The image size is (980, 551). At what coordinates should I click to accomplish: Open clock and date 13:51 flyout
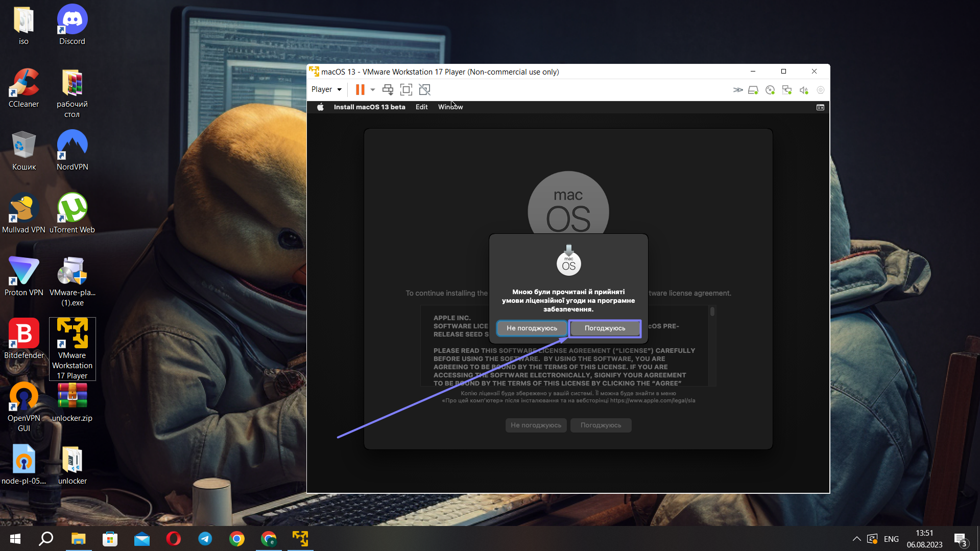point(924,539)
